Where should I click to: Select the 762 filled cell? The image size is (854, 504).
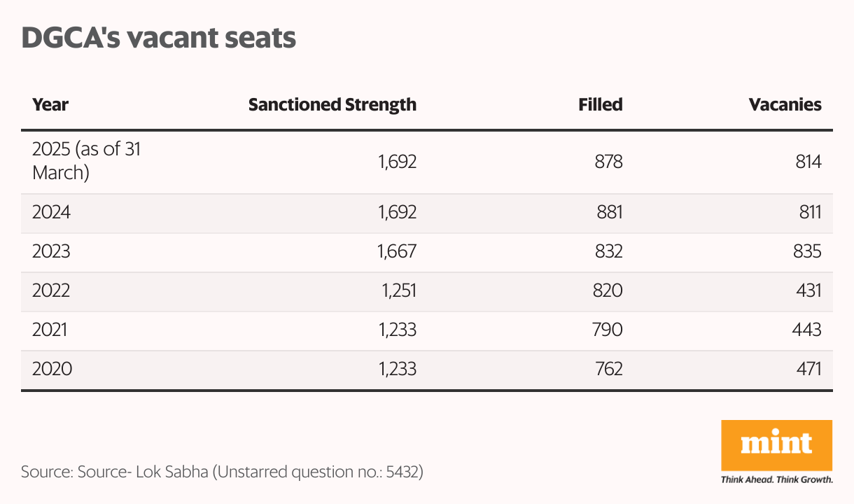[x=607, y=368]
